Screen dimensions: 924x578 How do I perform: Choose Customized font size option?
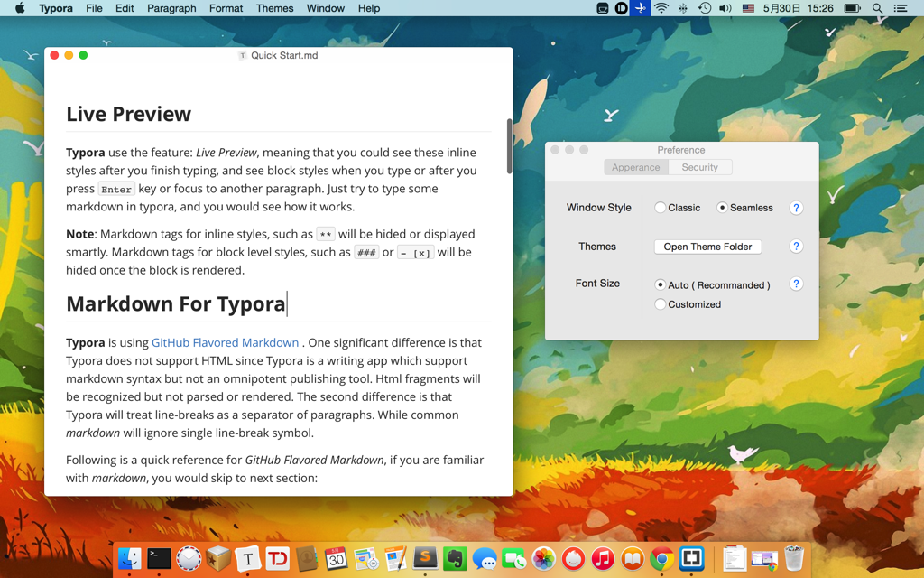688,304
